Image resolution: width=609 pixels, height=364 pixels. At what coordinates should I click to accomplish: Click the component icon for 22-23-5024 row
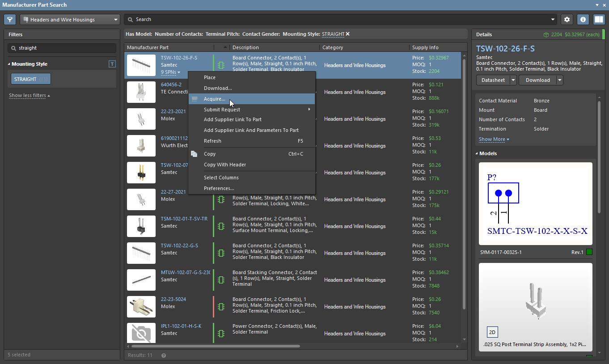point(221,307)
